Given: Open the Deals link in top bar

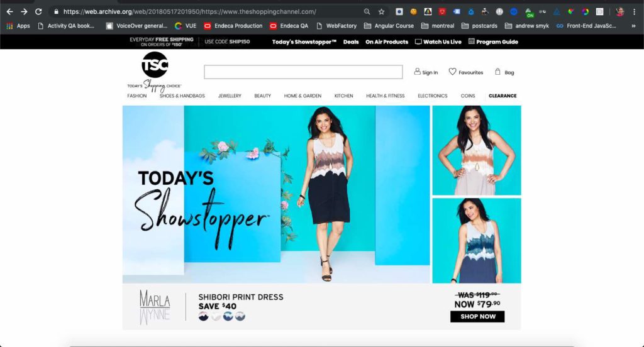Looking at the screenshot, I should tap(351, 42).
